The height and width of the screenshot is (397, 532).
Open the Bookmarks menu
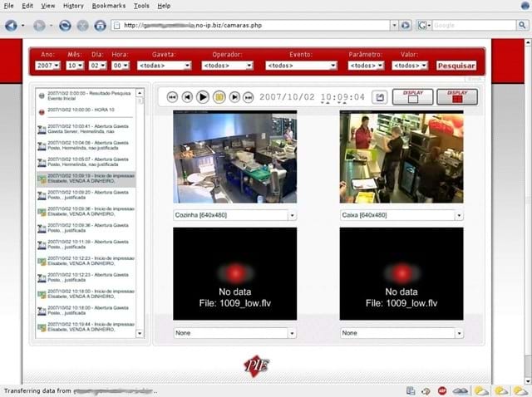[109, 6]
